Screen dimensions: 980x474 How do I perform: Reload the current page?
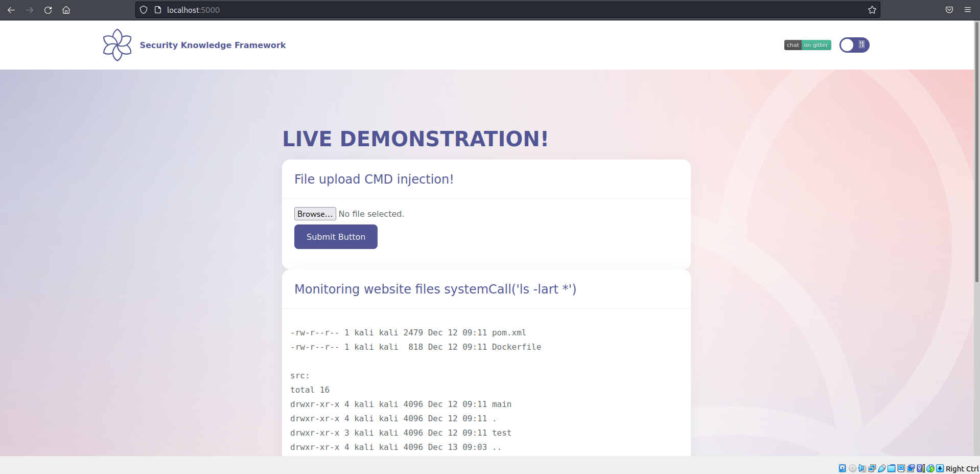[48, 10]
